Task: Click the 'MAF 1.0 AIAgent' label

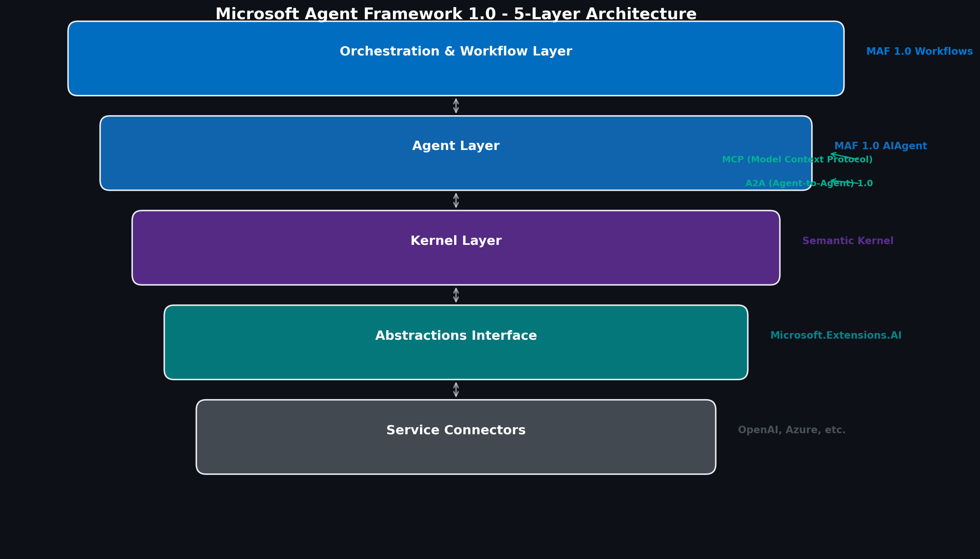Action: pyautogui.click(x=880, y=146)
